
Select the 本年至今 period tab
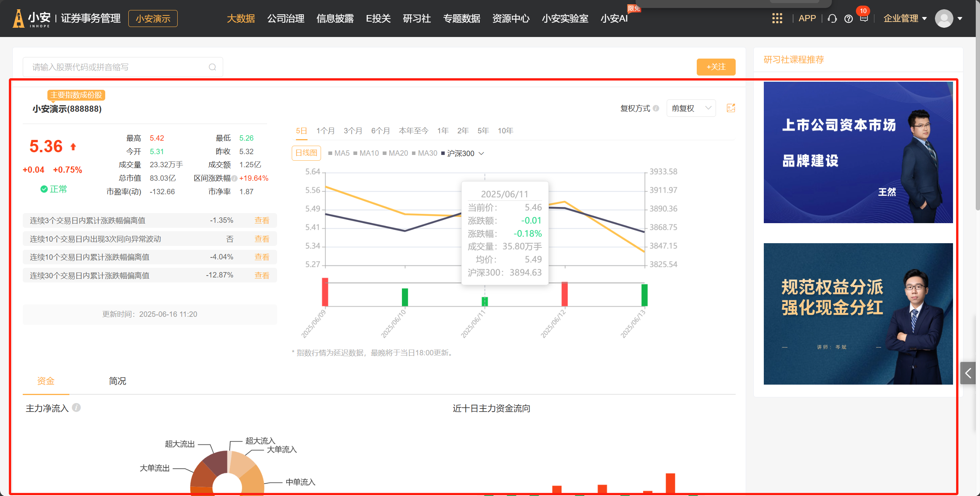click(x=414, y=131)
